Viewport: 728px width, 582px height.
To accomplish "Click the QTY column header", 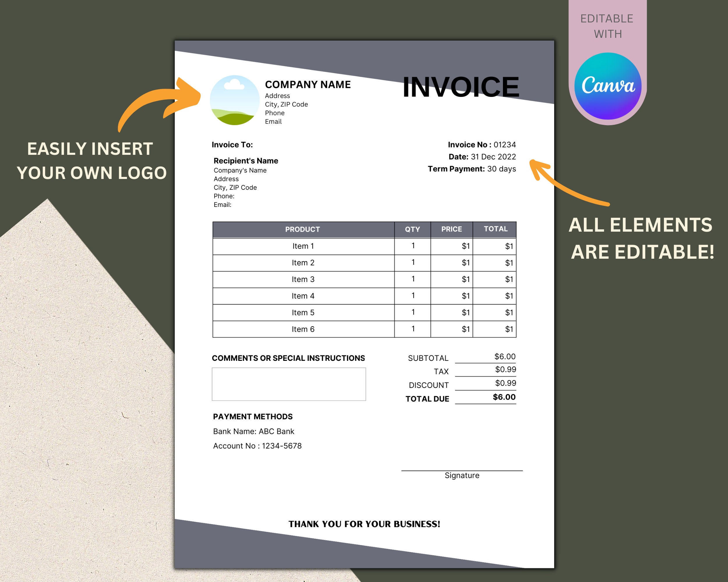I will [413, 229].
